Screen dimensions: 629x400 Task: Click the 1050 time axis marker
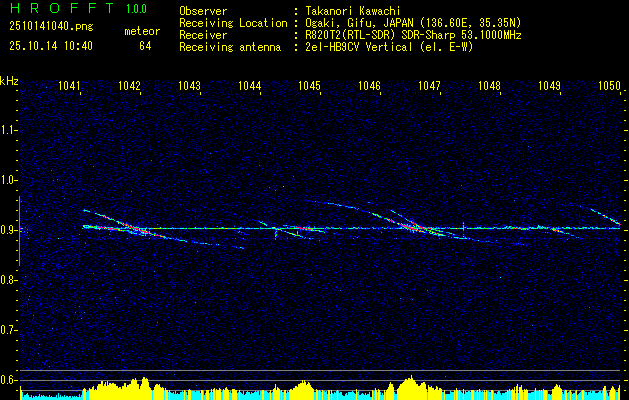(x=609, y=85)
